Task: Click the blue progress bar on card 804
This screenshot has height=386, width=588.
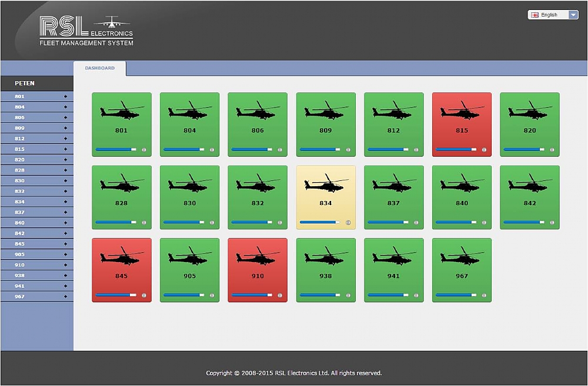Action: pyautogui.click(x=184, y=150)
